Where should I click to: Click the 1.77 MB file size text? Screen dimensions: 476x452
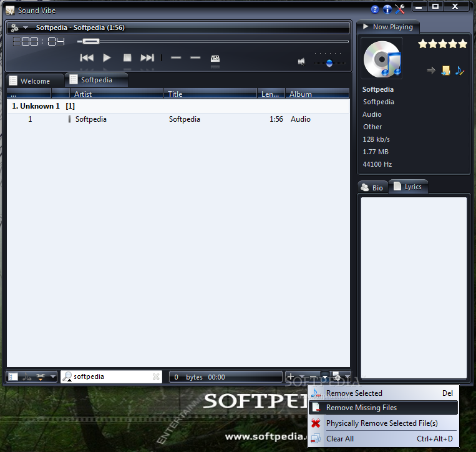click(x=376, y=152)
